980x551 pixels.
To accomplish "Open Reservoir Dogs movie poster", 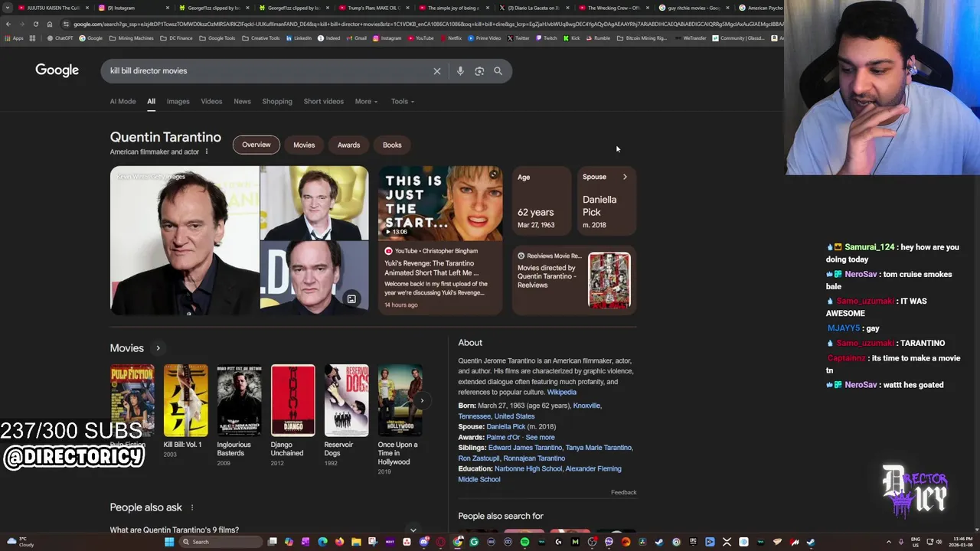I will click(x=346, y=400).
